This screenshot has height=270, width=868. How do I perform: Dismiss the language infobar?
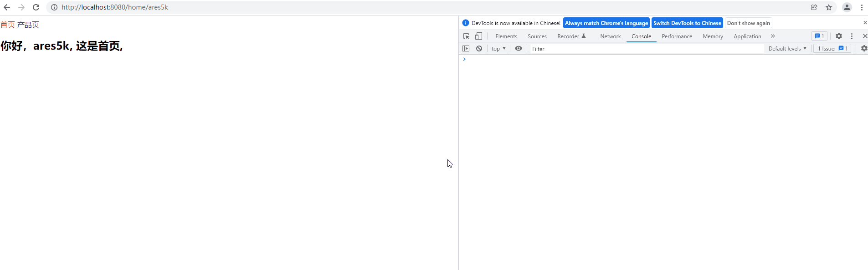[x=865, y=23]
